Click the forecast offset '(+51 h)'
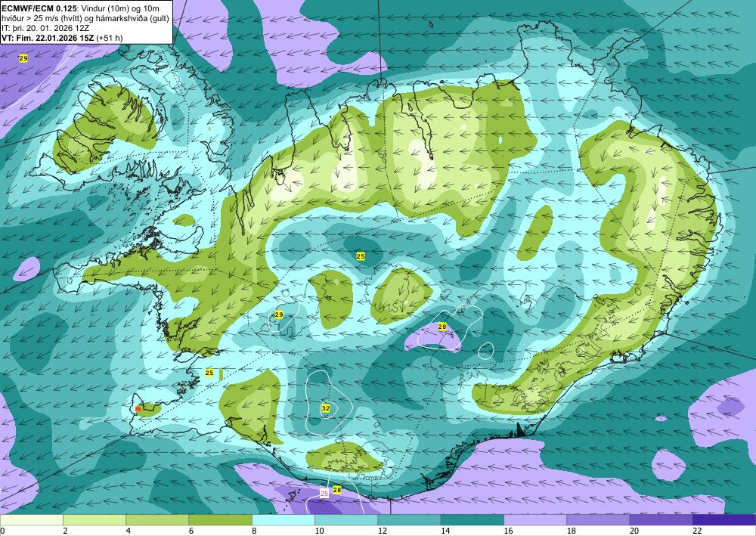 click(110, 38)
